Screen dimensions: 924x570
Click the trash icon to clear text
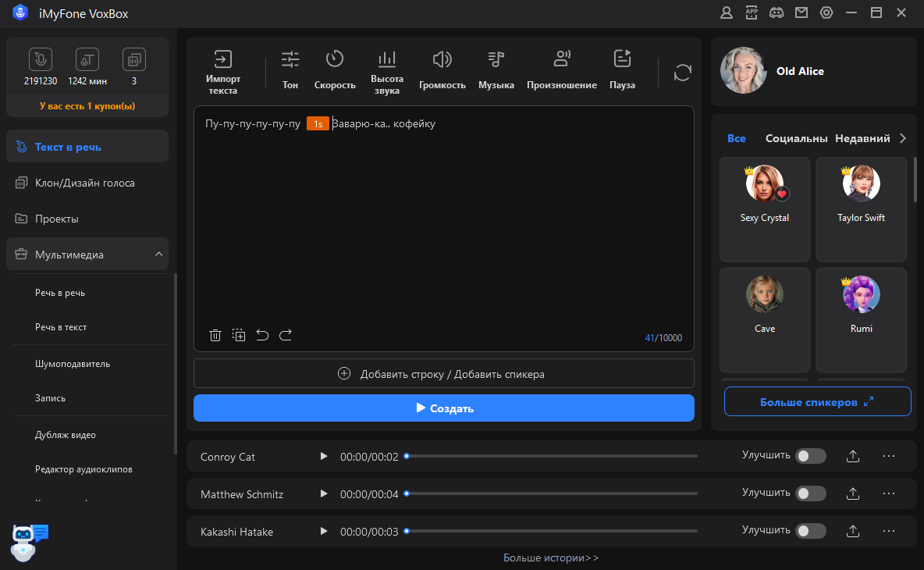[x=215, y=336]
